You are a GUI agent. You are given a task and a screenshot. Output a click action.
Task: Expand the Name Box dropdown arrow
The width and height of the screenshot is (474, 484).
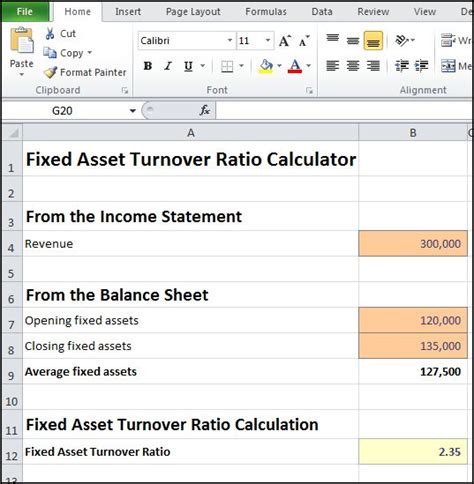coord(133,111)
